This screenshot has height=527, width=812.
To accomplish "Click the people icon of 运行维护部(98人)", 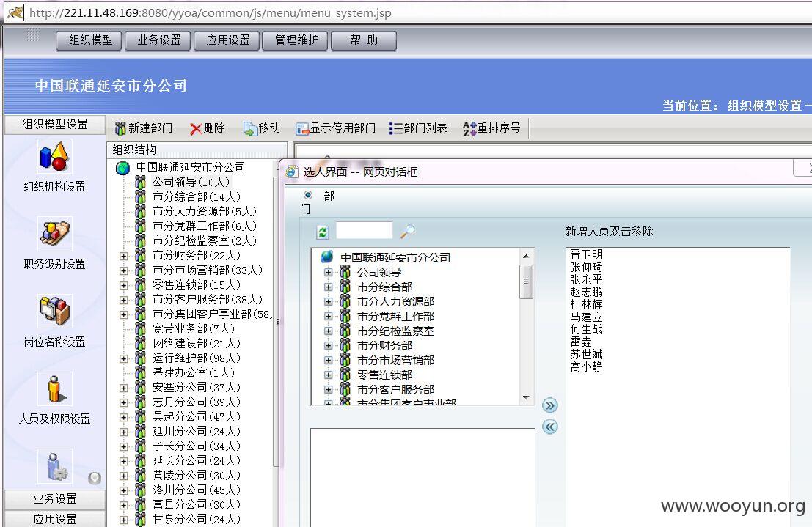I will [x=140, y=358].
